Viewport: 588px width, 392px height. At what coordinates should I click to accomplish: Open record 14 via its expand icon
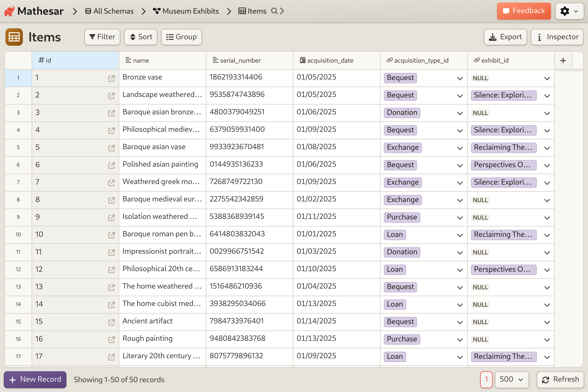[x=111, y=305]
